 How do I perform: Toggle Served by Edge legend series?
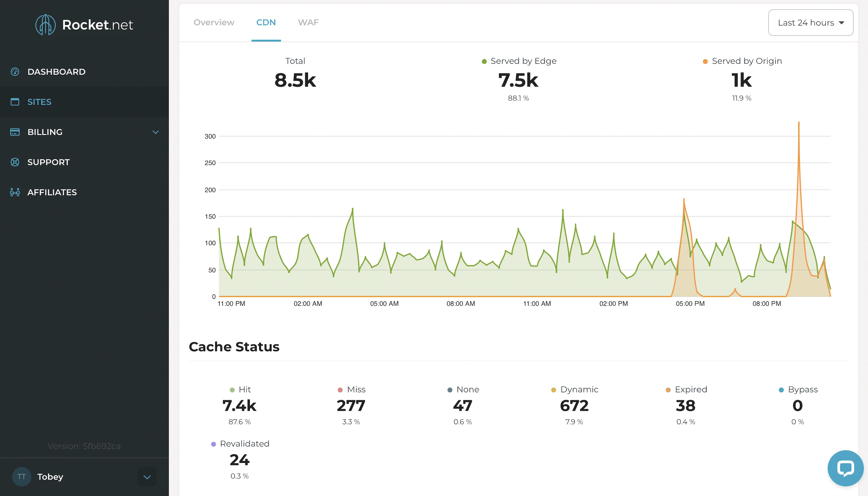point(519,61)
